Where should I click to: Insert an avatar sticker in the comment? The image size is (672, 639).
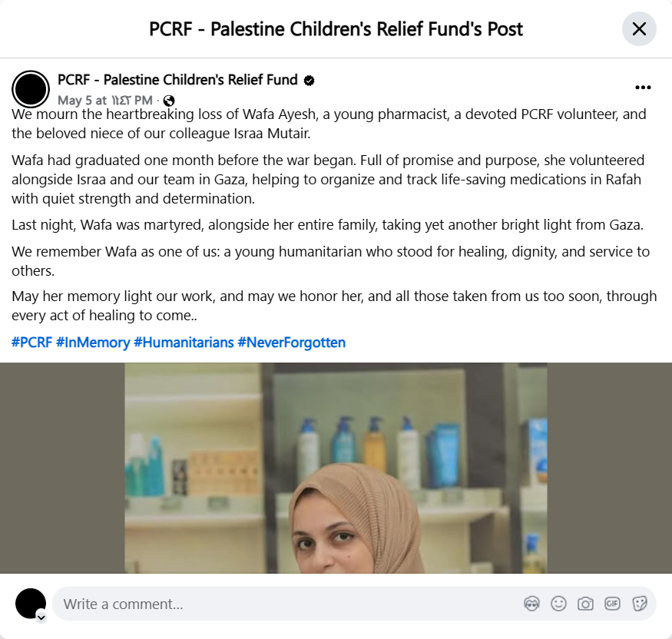pos(531,604)
